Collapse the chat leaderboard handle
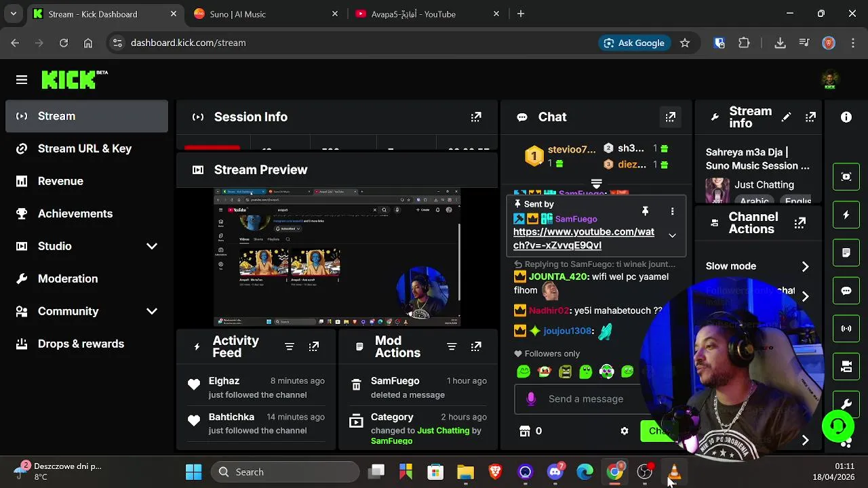Viewport: 868px width, 488px height. click(596, 184)
